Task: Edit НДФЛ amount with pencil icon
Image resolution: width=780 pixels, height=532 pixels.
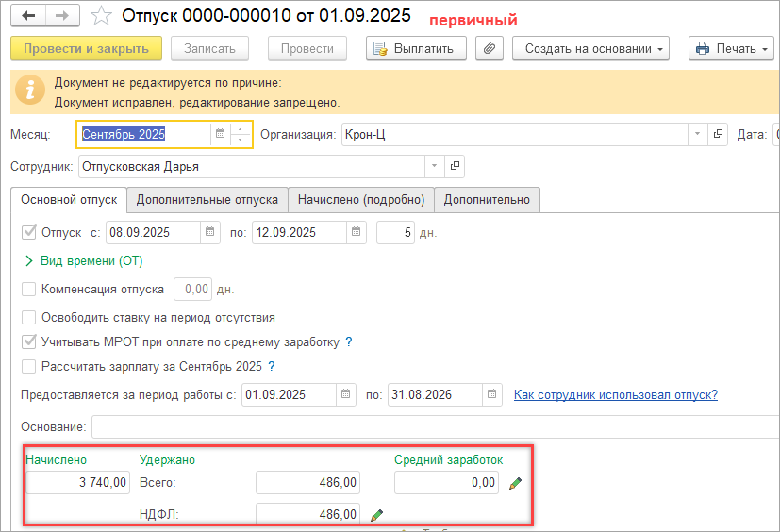Action: [x=377, y=514]
